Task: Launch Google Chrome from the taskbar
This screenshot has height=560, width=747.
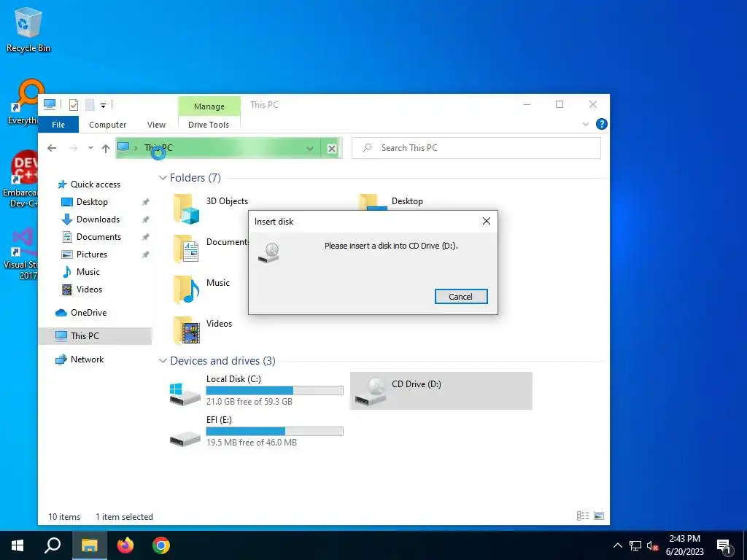Action: 161,545
